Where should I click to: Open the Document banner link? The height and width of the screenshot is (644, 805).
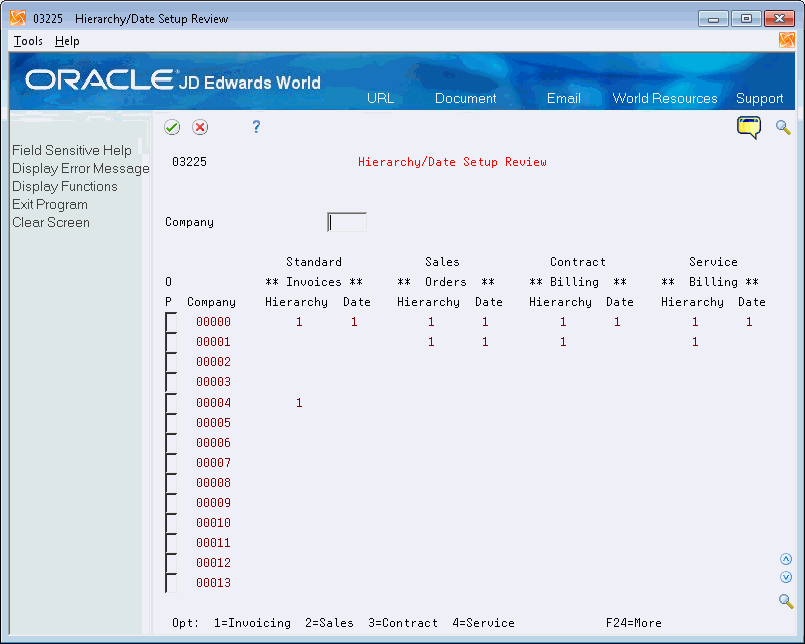[x=466, y=98]
